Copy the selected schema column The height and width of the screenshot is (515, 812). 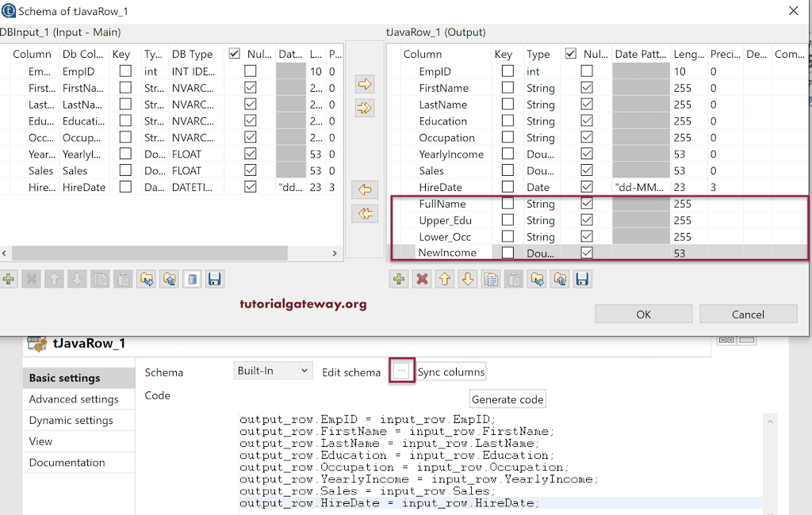490,278
